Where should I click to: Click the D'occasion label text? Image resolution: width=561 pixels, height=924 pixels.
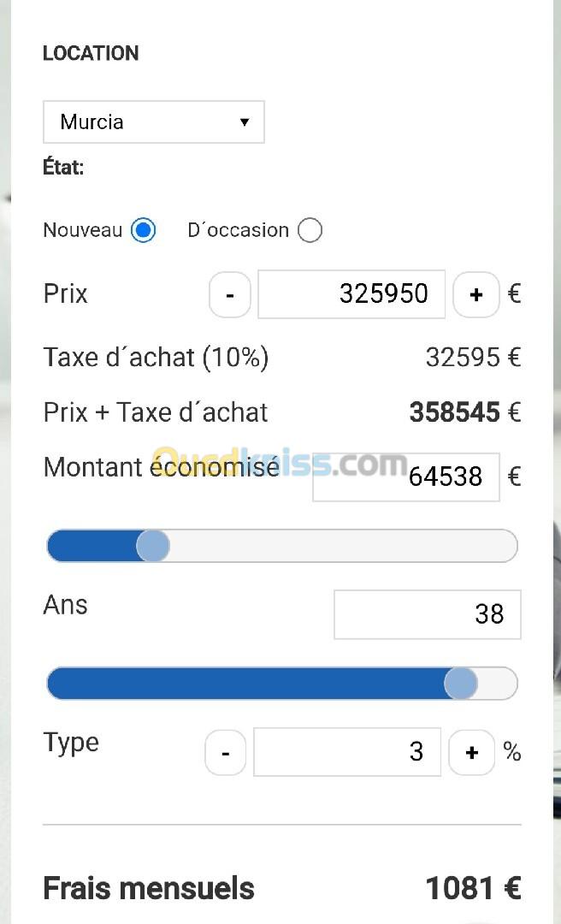click(x=238, y=230)
